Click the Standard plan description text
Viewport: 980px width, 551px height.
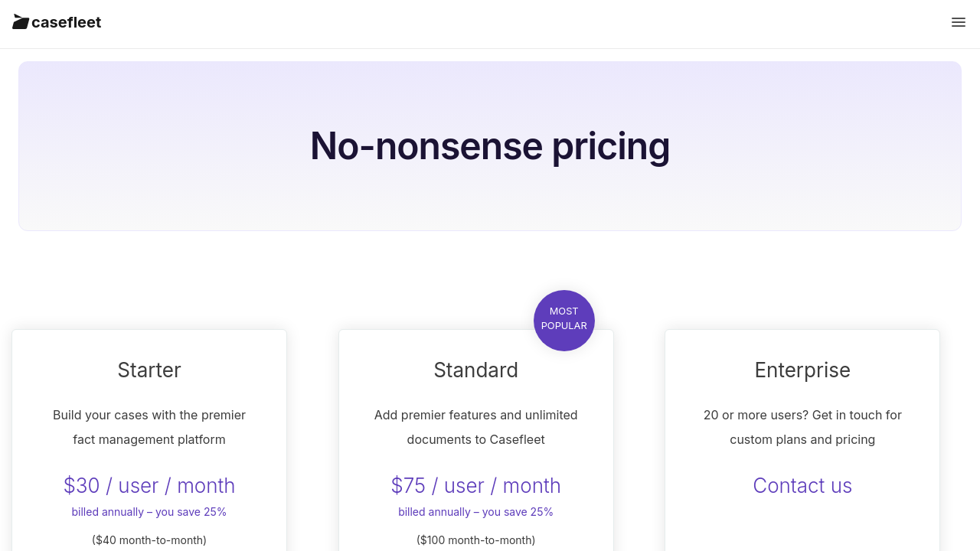click(475, 427)
